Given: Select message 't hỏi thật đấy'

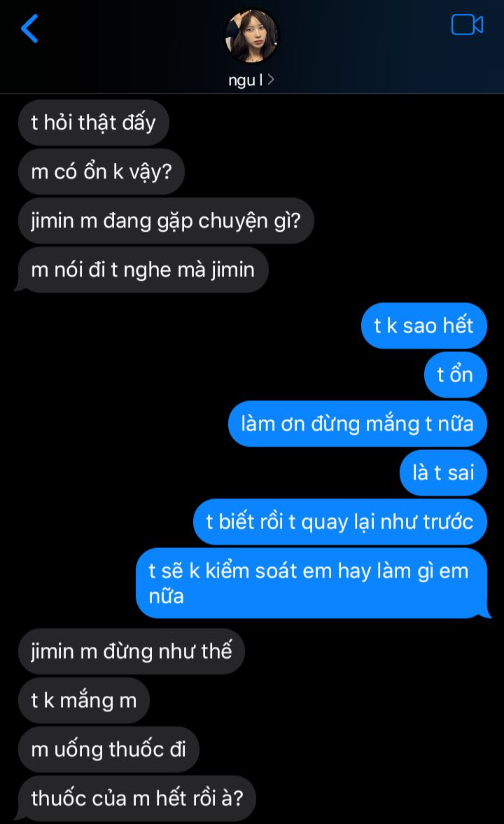Looking at the screenshot, I should [94, 123].
